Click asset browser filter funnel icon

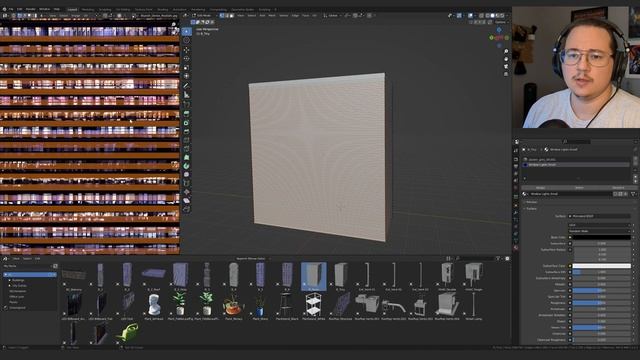coord(498,258)
